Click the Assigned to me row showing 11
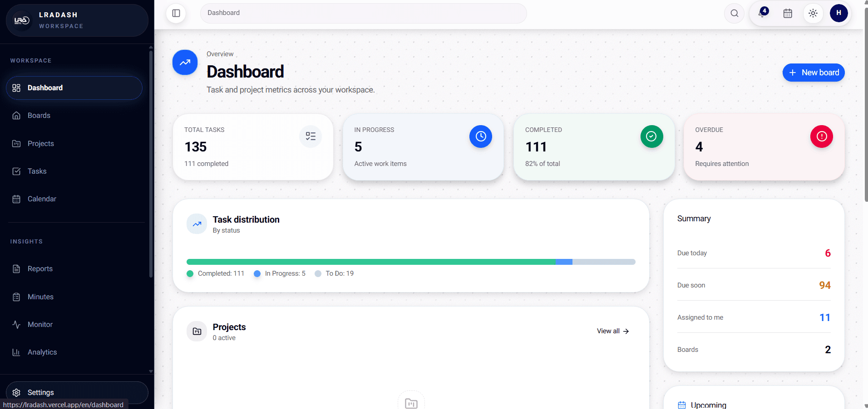Viewport: 868px width, 409px height. click(754, 317)
